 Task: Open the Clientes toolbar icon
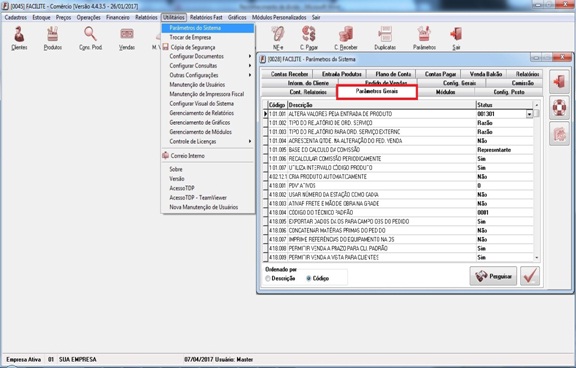pyautogui.click(x=19, y=38)
